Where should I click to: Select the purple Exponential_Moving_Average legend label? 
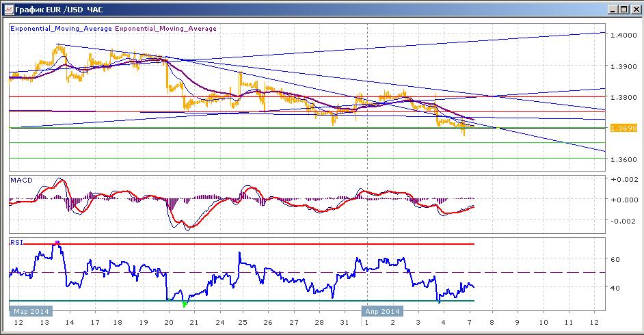[166, 29]
